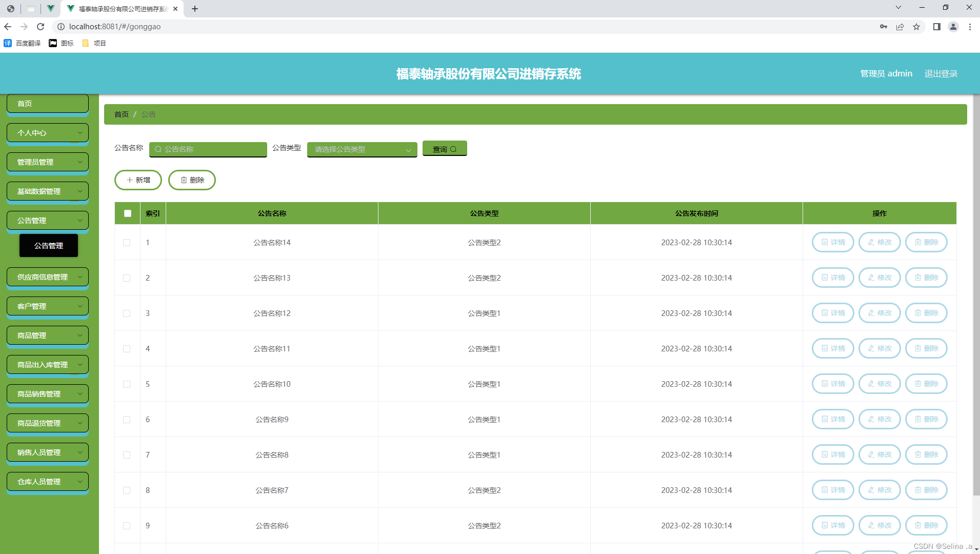Check the row 6 checkbox for 公告名称9
Screen dimensions: 980x554
pos(127,420)
